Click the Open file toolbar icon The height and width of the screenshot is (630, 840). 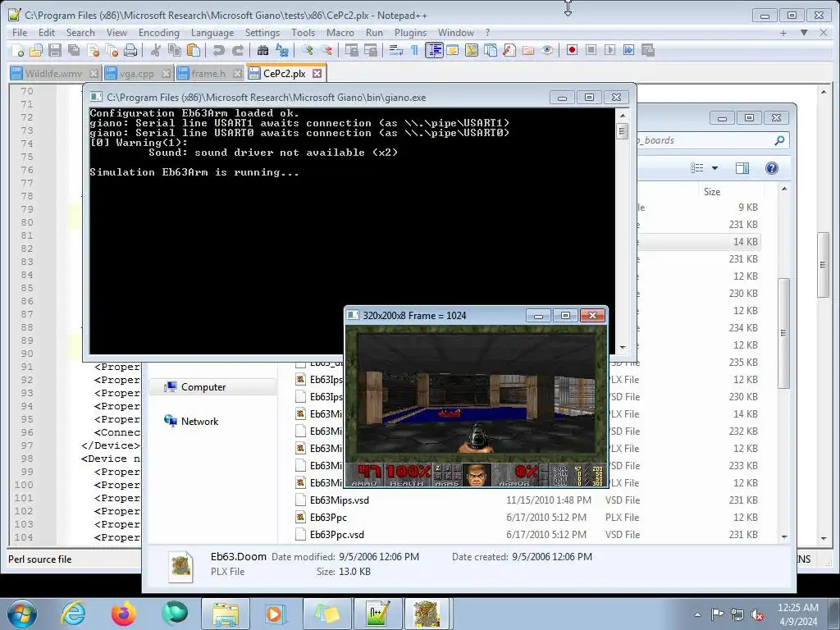click(x=36, y=50)
